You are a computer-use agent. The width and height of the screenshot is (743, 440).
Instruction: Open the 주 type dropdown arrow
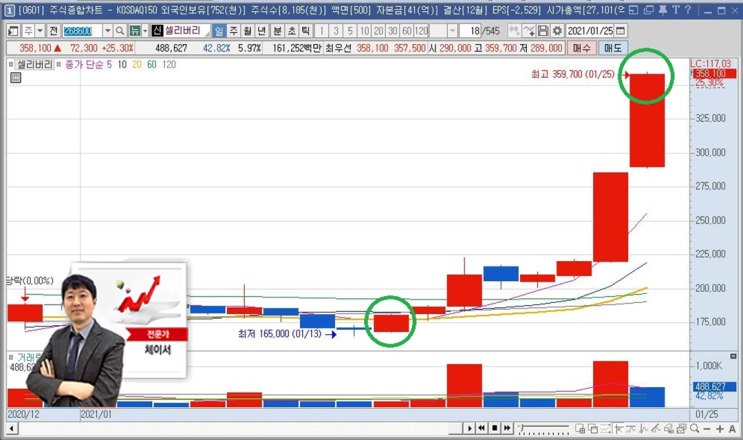pos(40,31)
